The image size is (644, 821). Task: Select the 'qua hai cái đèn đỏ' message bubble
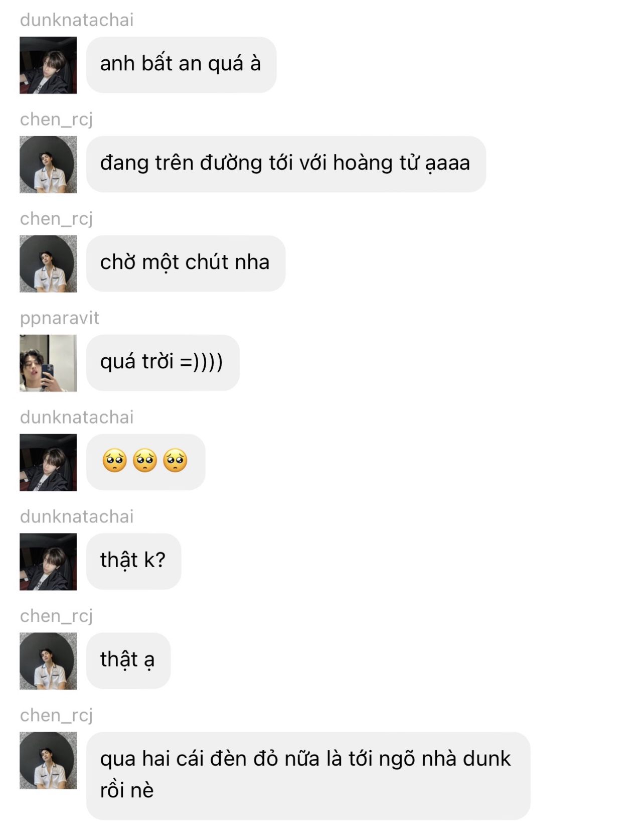pos(308,776)
